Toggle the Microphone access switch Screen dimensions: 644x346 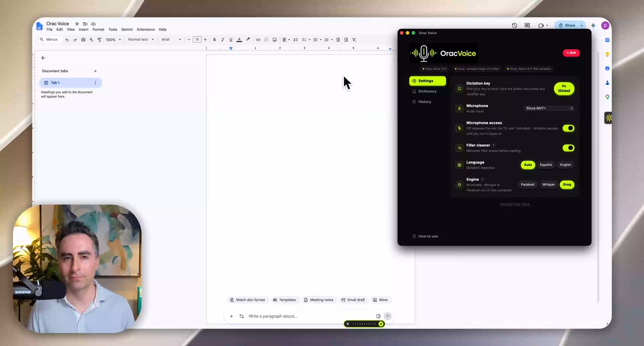(x=568, y=128)
